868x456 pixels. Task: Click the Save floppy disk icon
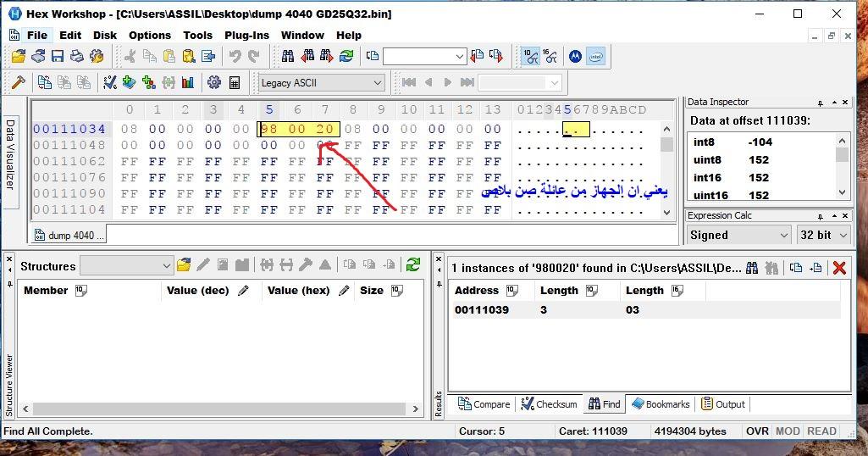pos(58,56)
